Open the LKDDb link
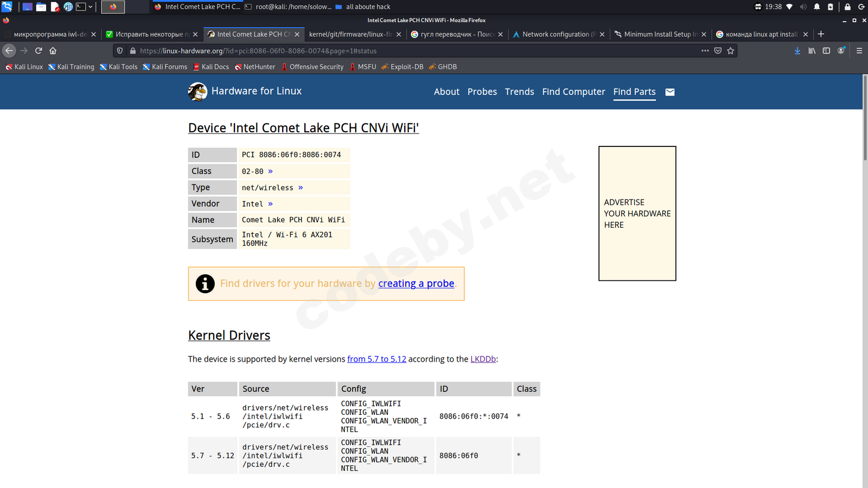This screenshot has width=868, height=488. coord(483,359)
